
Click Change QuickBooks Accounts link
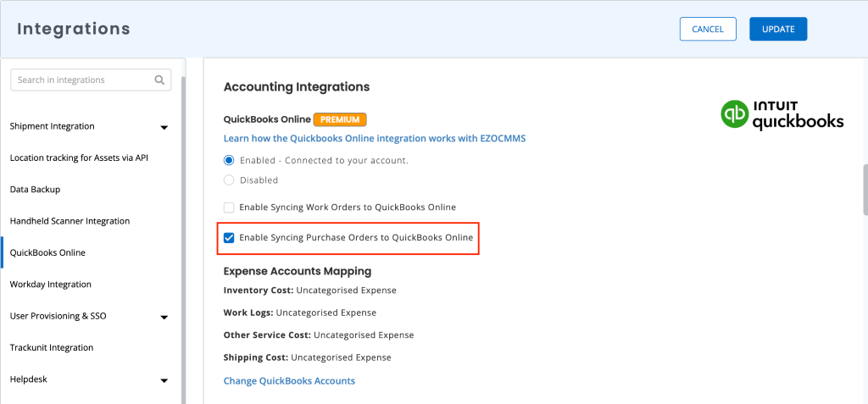pos(290,381)
